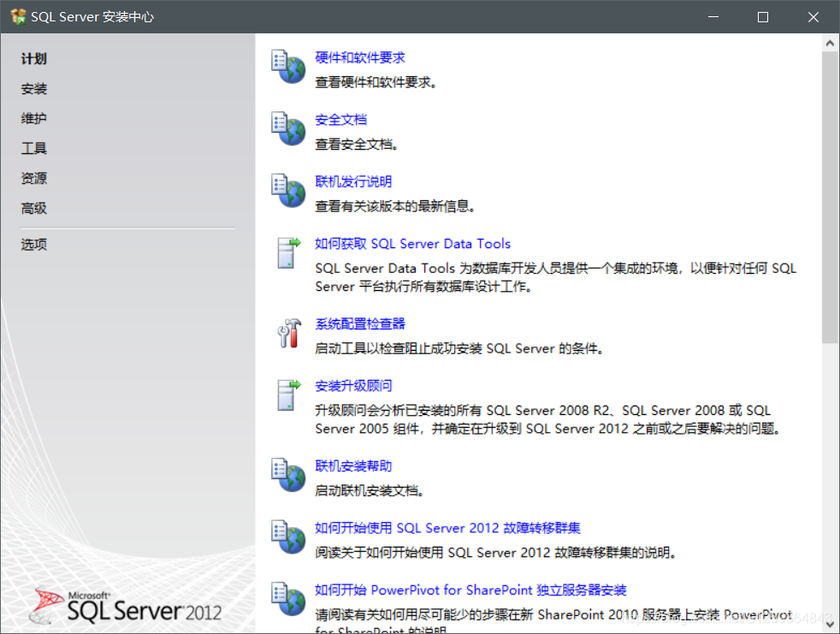The width and height of the screenshot is (840, 634).
Task: Maximize the SQL Server 安装中心 window
Action: tap(763, 16)
